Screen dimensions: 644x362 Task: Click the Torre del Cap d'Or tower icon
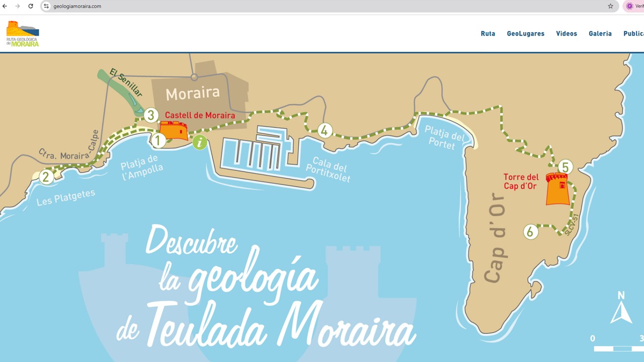pyautogui.click(x=557, y=191)
